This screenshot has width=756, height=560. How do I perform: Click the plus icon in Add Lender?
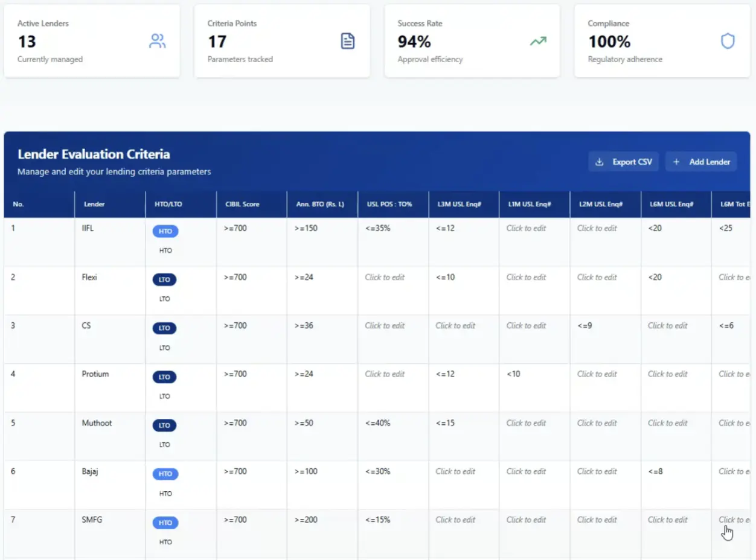tap(676, 162)
